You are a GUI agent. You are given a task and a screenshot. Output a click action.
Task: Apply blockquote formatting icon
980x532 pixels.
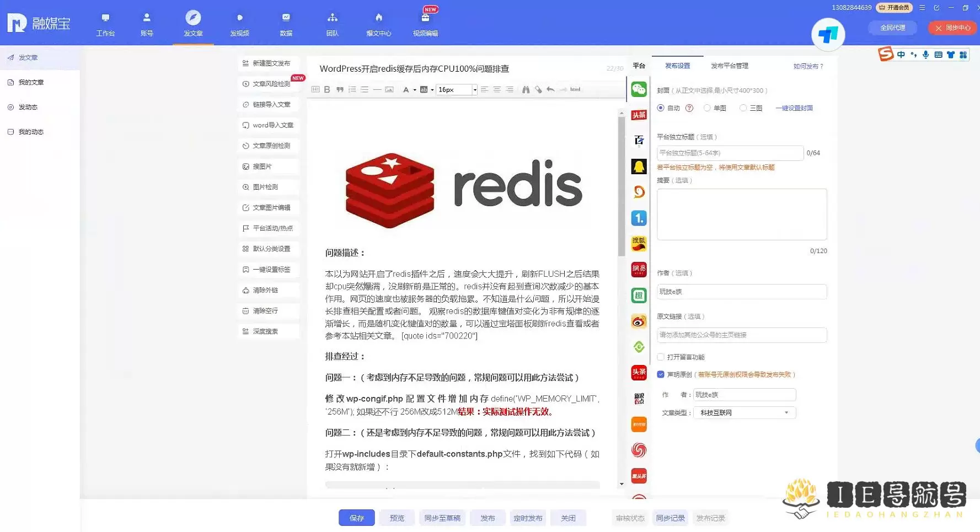click(x=340, y=89)
